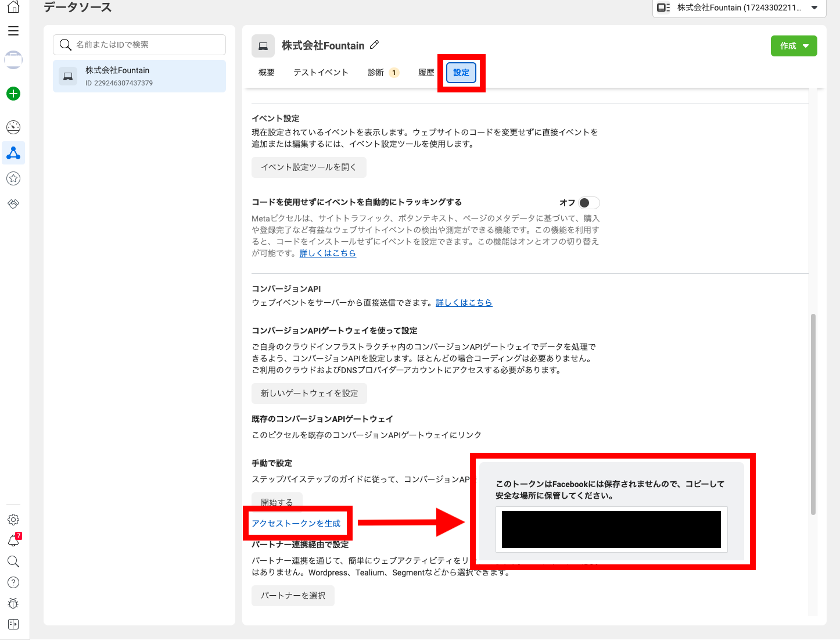840x644 pixels.
Task: Click the star custom conversions icon
Action: (13, 178)
